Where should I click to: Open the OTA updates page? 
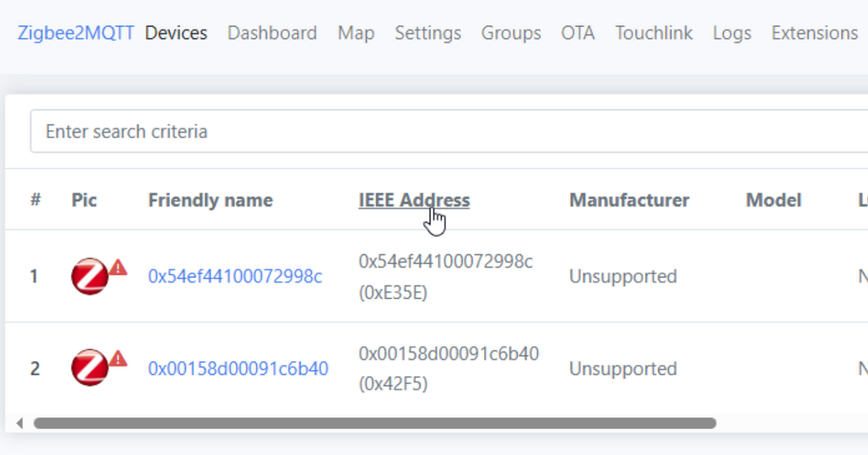(x=578, y=33)
